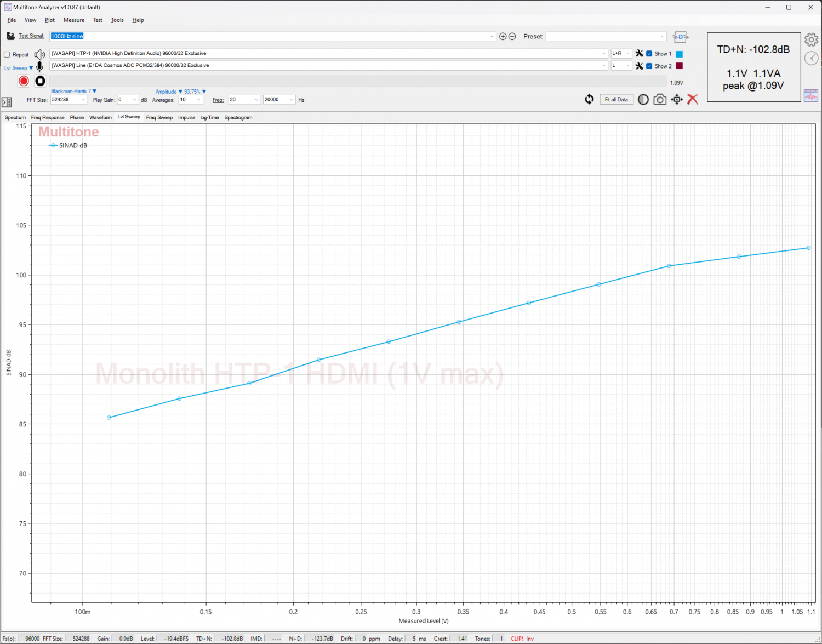Open input device settings wrench for Show 2
Screen dimensions: 822x644
point(639,66)
